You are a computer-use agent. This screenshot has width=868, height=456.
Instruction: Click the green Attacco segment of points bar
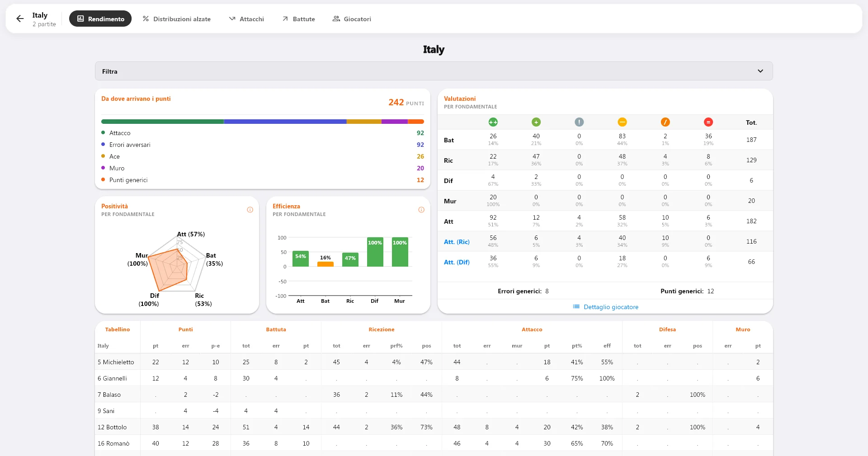coord(162,122)
